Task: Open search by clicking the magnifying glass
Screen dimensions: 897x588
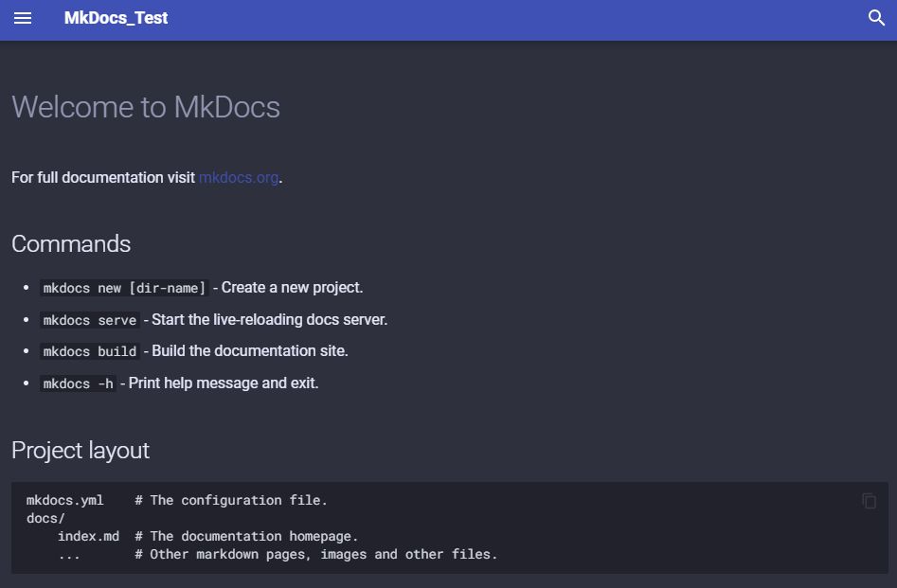Action: point(876,18)
